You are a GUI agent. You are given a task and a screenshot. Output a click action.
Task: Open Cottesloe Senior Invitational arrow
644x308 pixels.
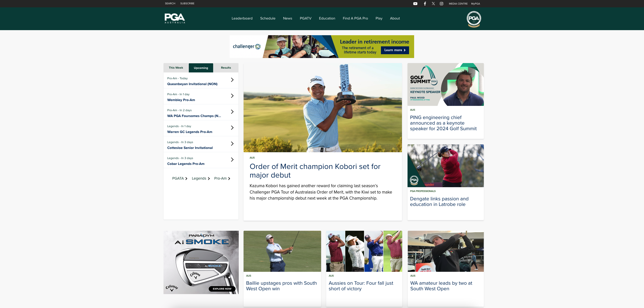click(x=232, y=144)
